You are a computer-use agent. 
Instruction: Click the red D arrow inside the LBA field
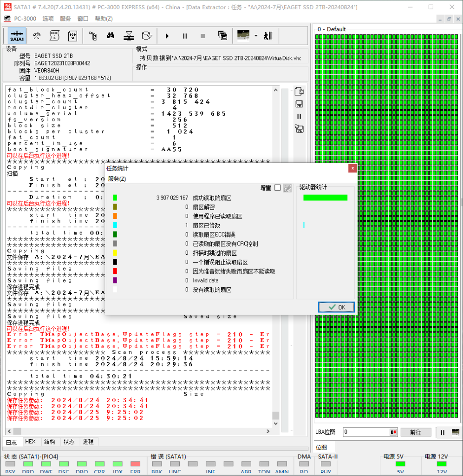coord(393,432)
